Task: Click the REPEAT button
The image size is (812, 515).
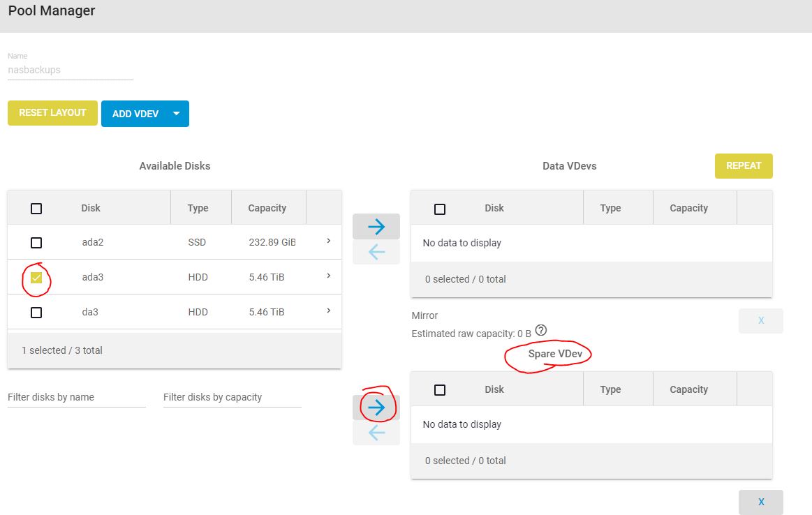Action: pos(744,166)
